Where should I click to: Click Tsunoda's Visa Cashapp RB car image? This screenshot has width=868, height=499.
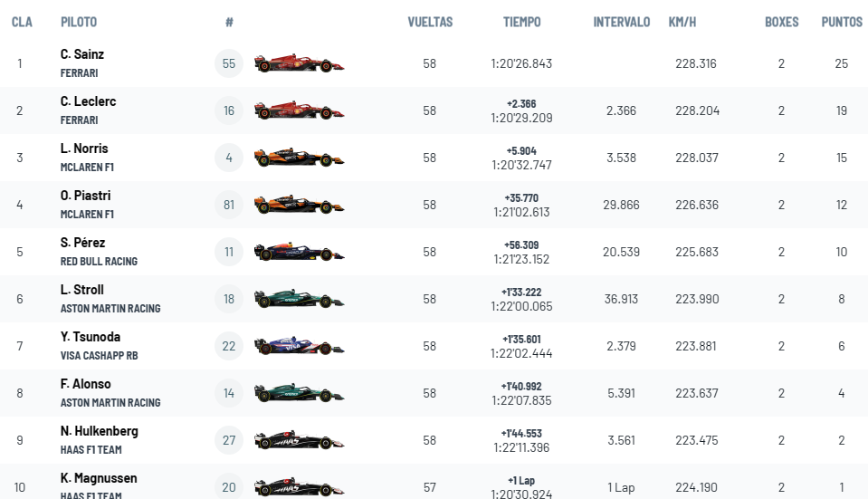click(x=299, y=346)
